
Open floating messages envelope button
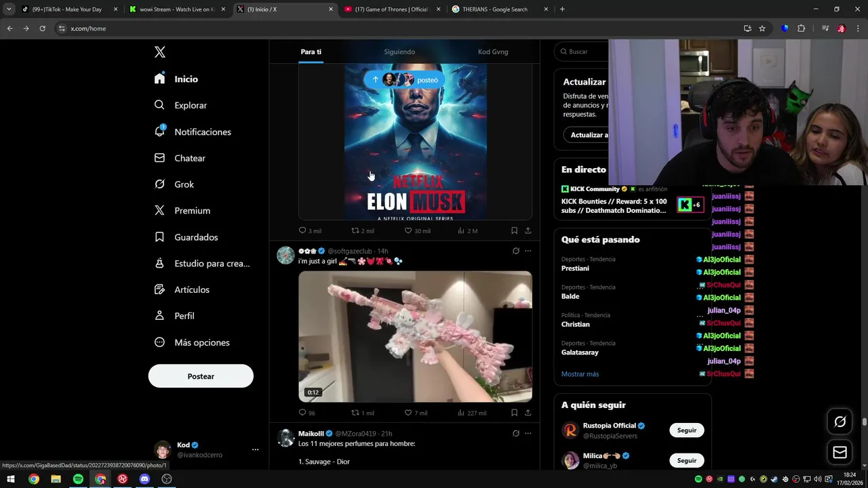click(840, 452)
